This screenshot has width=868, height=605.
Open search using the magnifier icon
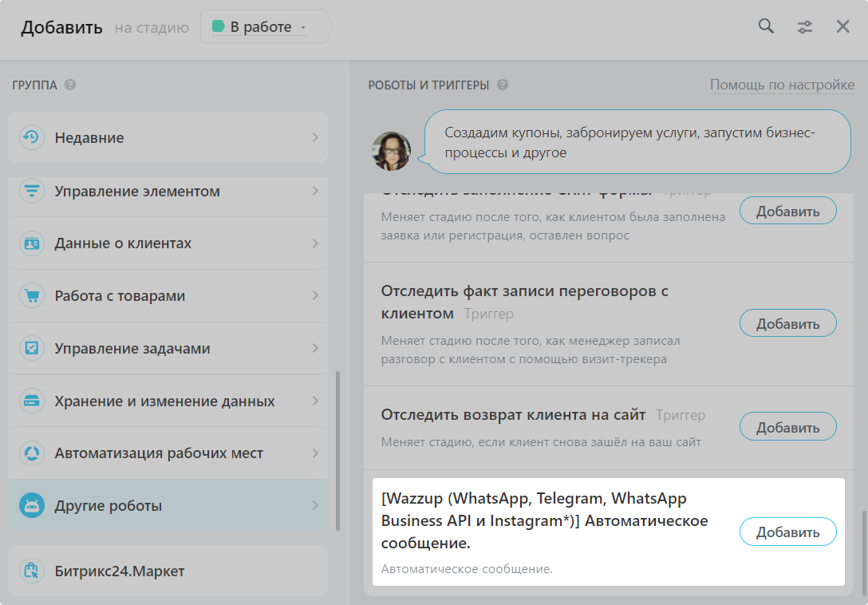(765, 26)
